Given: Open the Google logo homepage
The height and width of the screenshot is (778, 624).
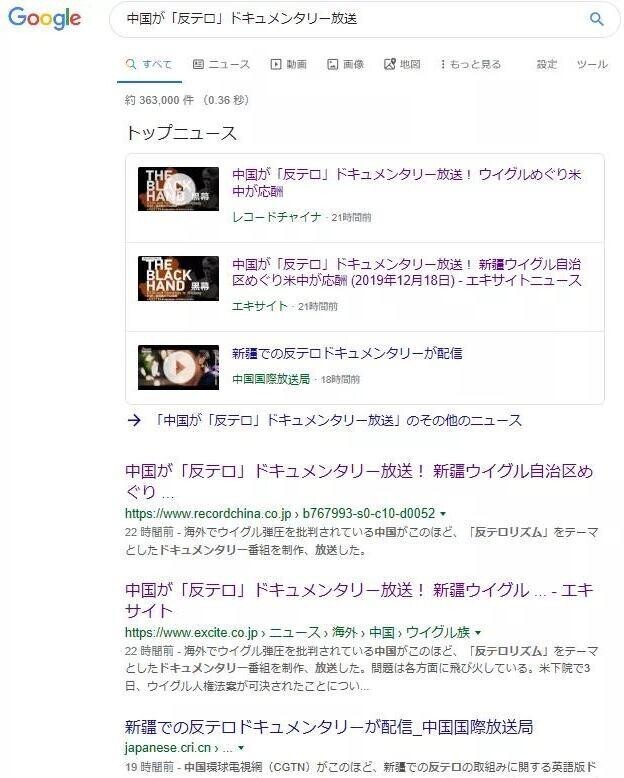Looking at the screenshot, I should (x=45, y=18).
